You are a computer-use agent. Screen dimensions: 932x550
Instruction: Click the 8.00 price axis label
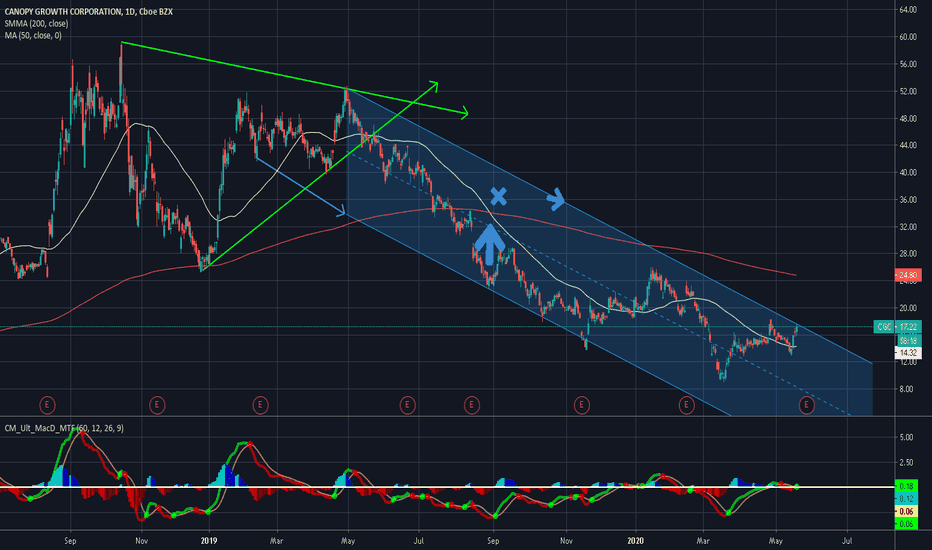tap(906, 389)
